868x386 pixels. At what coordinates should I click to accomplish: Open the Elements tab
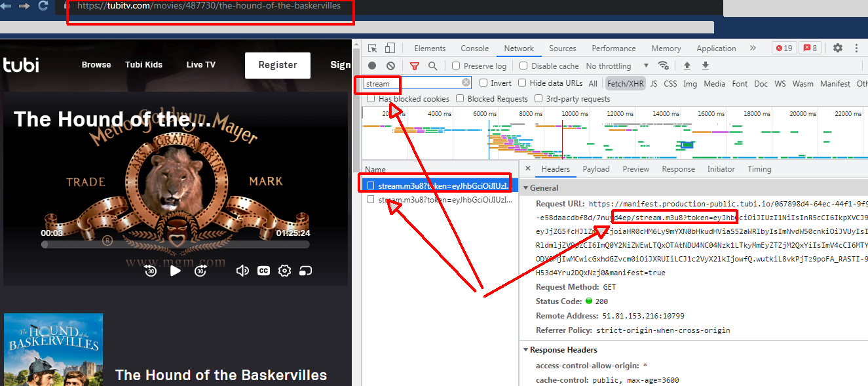pos(430,48)
